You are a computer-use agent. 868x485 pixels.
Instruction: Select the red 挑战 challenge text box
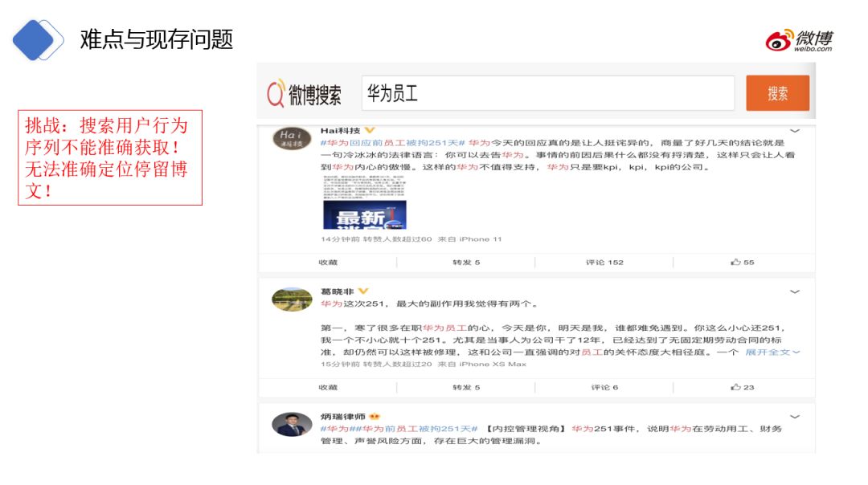(x=110, y=157)
